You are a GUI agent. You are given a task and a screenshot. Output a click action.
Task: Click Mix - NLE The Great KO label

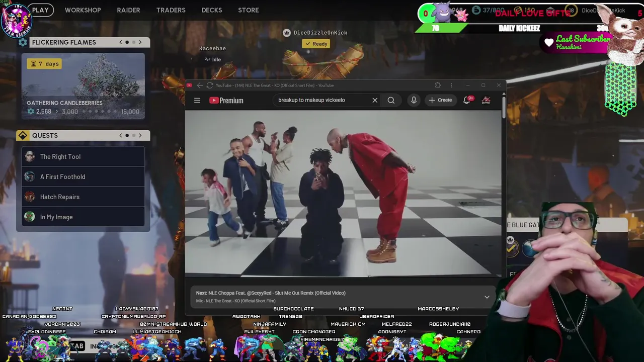[235, 301]
